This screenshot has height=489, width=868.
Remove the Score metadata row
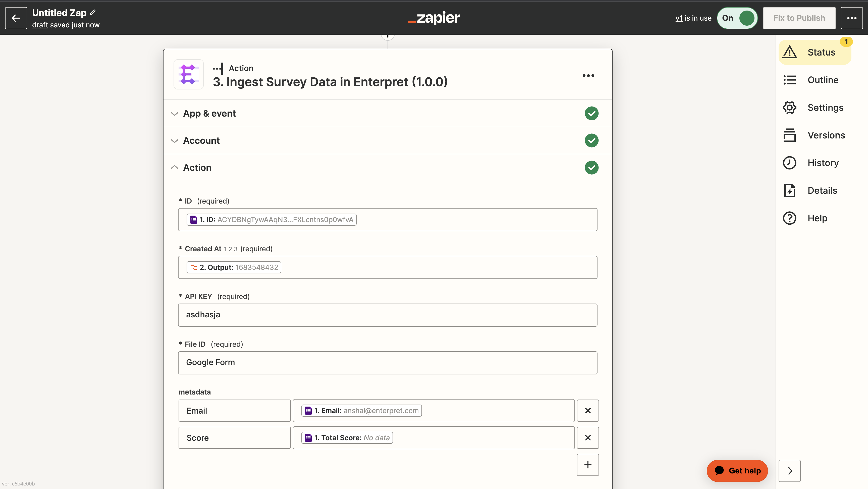588,437
